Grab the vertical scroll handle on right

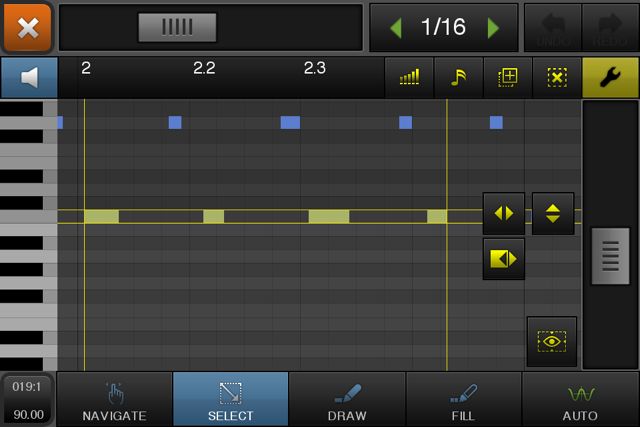(x=610, y=256)
